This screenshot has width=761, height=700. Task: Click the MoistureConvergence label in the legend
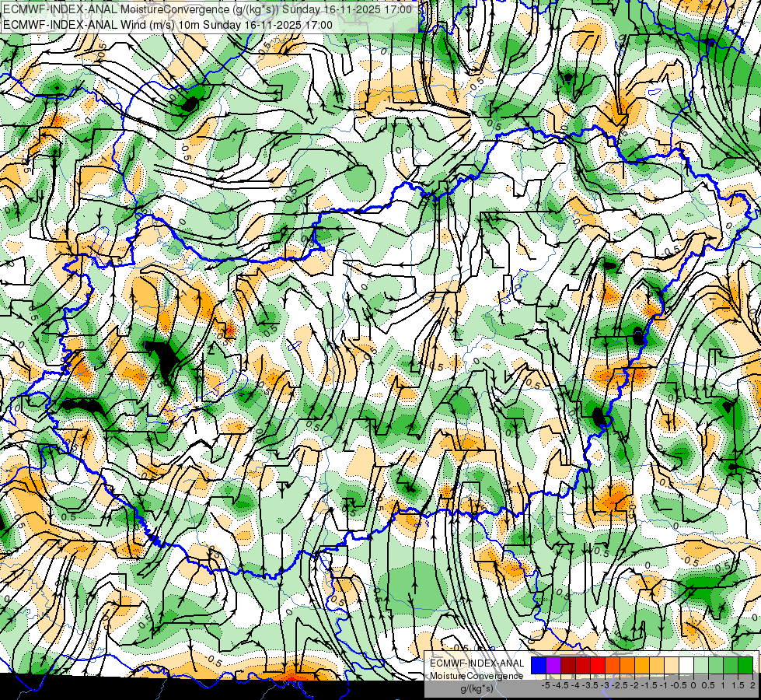(476, 676)
